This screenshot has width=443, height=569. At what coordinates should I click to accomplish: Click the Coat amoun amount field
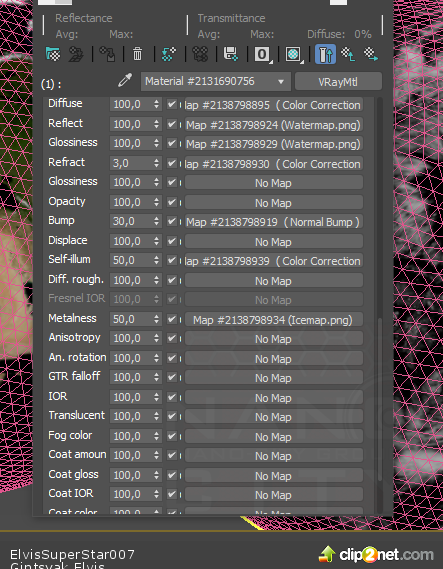click(x=131, y=455)
